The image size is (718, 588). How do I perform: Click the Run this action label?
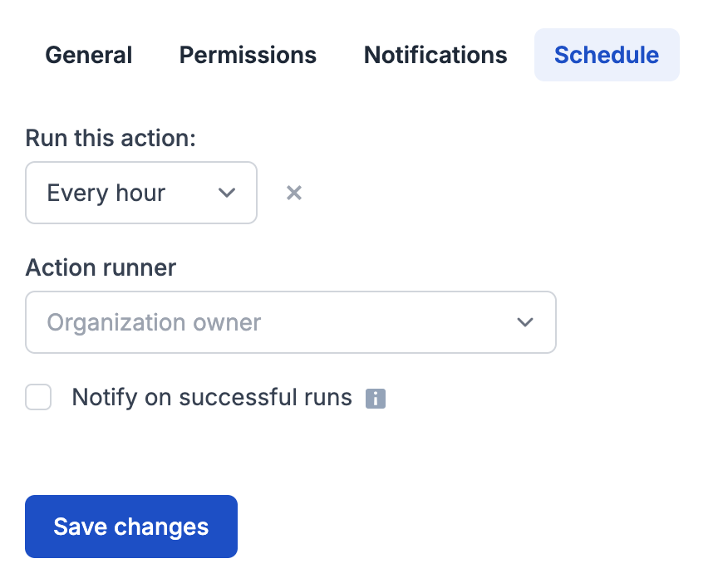(110, 138)
